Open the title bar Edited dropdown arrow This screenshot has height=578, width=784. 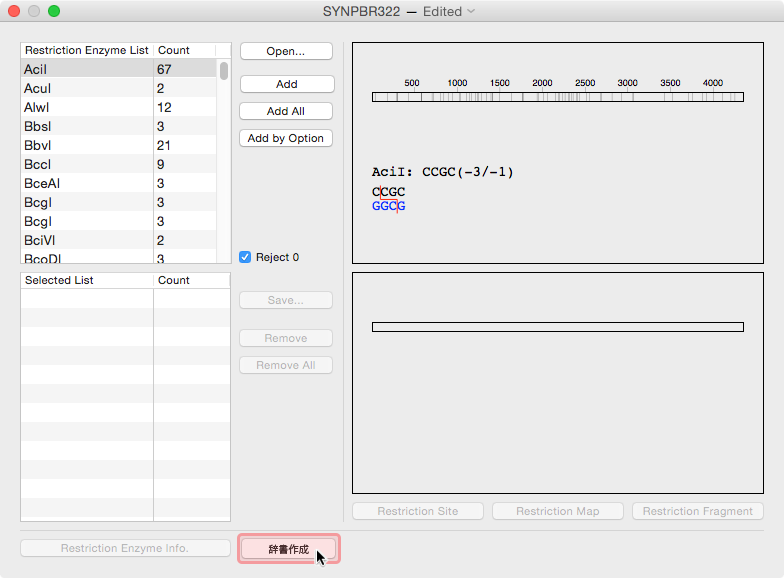[x=471, y=12]
